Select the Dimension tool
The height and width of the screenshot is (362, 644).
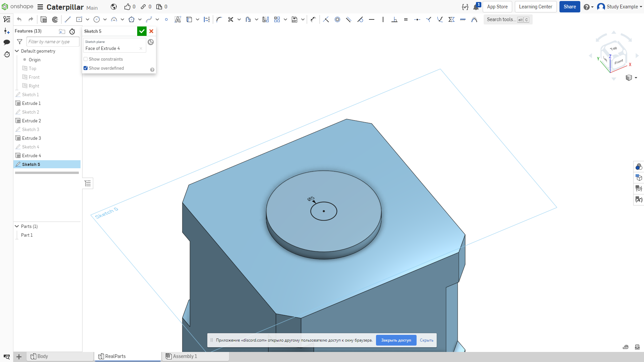coord(313,19)
